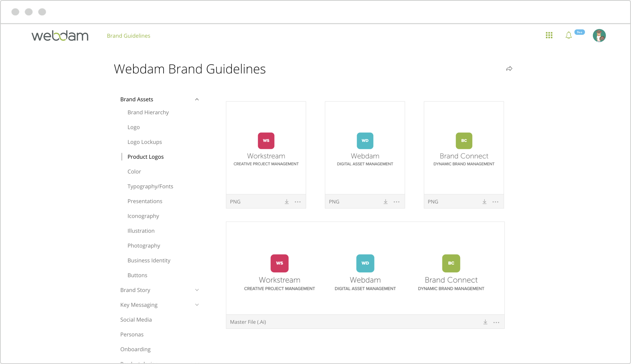The image size is (631, 364).
Task: Download the Workstream PNG logo
Action: pyautogui.click(x=287, y=202)
